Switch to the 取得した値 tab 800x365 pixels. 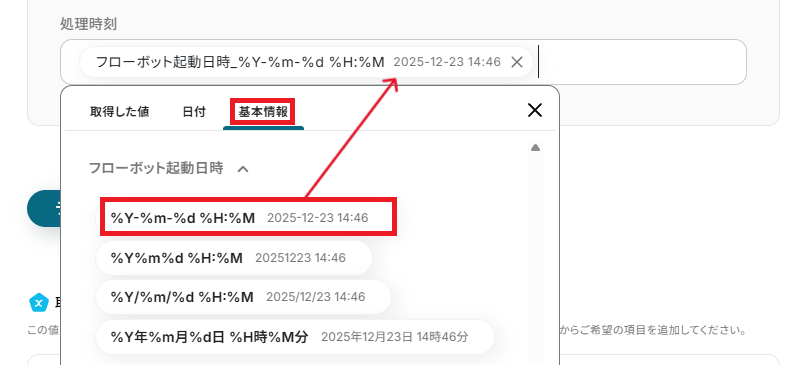click(x=120, y=112)
